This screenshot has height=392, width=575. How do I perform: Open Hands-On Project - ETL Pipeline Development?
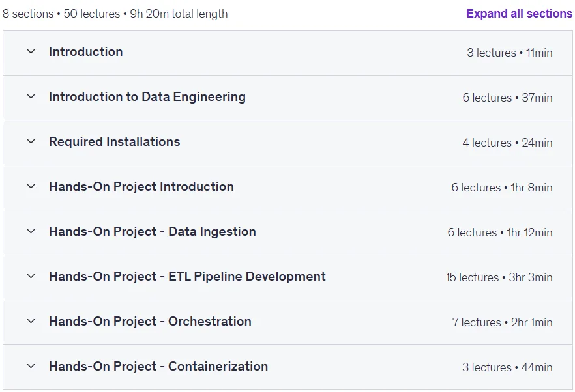tap(187, 276)
